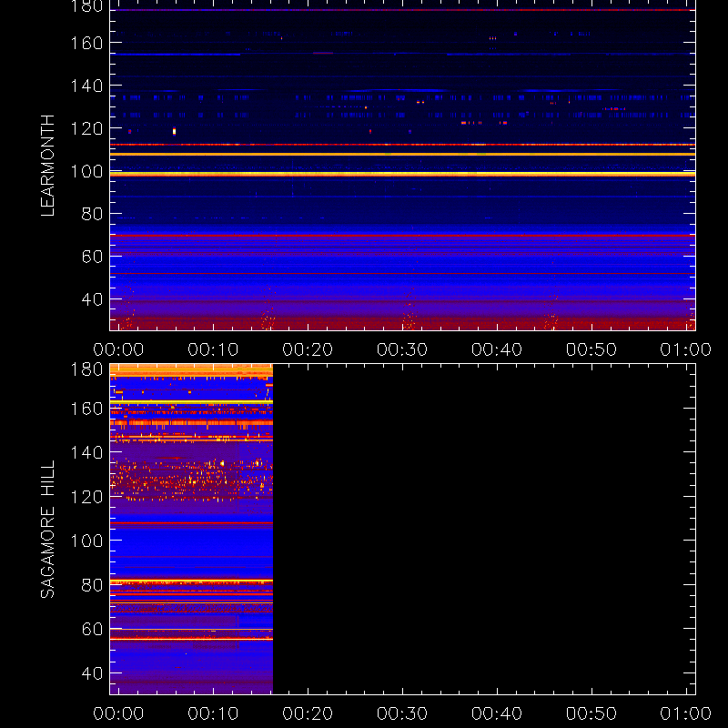This screenshot has height=728, width=728.
Task: Select the 140 tick label on Learmonth axis
Action: 86,86
